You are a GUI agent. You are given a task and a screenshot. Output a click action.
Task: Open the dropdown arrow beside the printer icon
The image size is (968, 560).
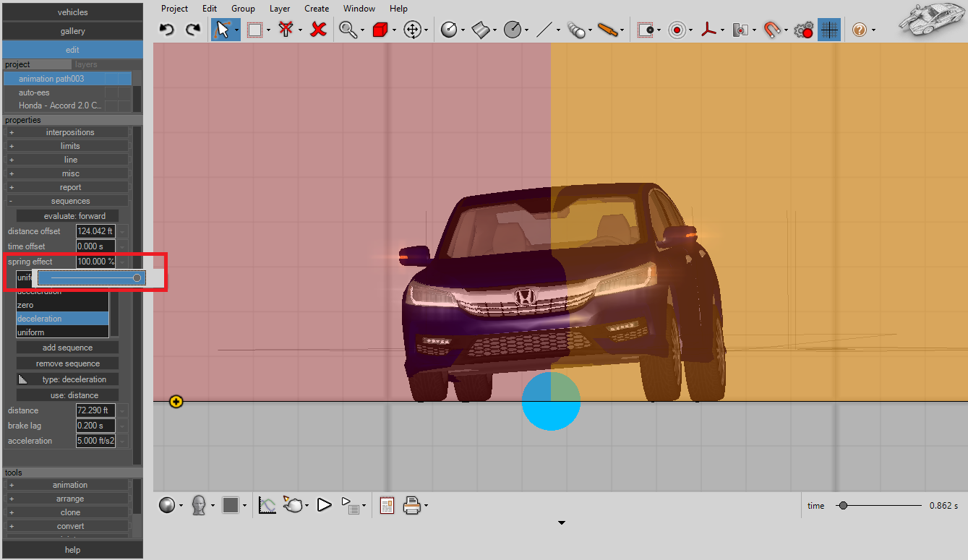(x=426, y=506)
